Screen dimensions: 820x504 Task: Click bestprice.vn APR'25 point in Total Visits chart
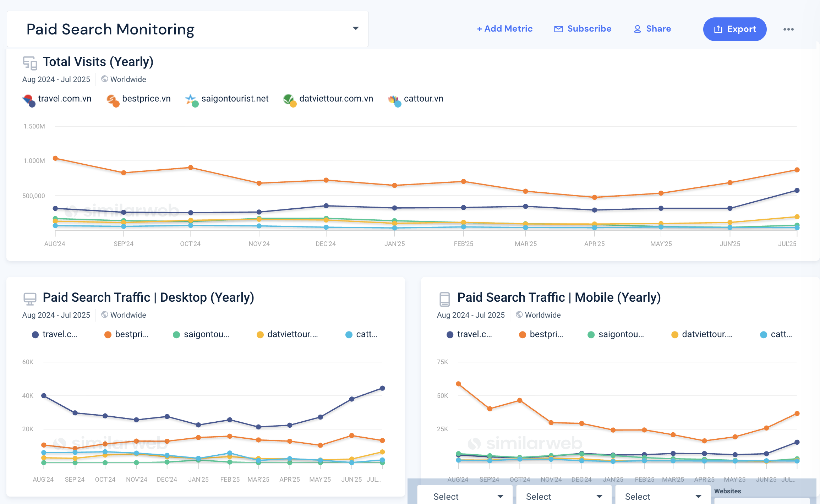[595, 197]
